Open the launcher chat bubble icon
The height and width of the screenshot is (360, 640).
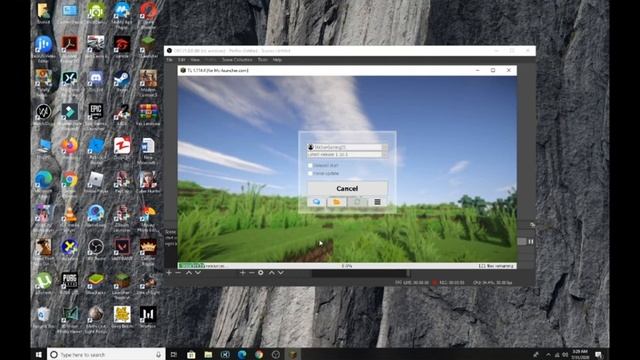[316, 202]
